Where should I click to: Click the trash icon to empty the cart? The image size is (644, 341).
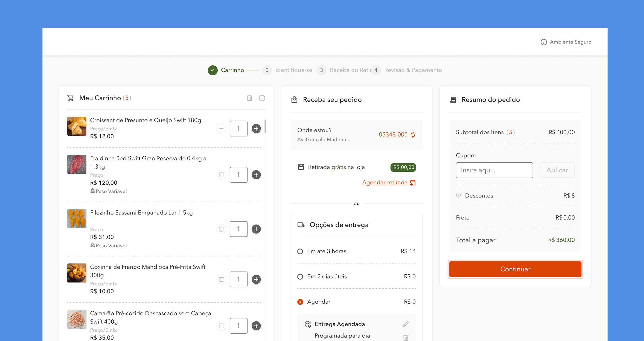(250, 98)
